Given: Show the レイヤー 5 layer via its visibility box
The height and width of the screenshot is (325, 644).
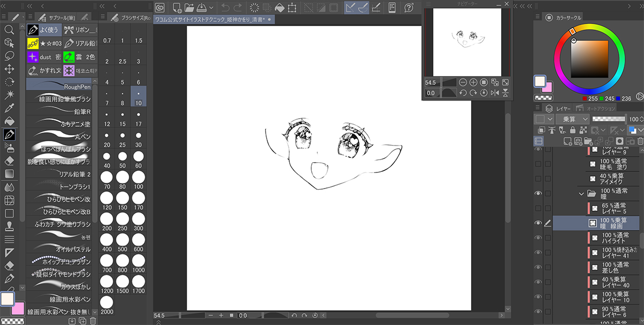Looking at the screenshot, I should (538, 208).
